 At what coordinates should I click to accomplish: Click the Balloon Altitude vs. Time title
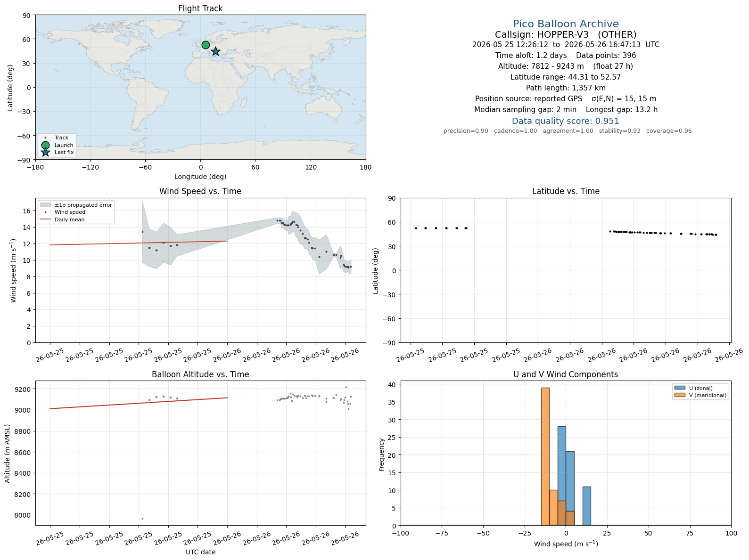coord(200,374)
